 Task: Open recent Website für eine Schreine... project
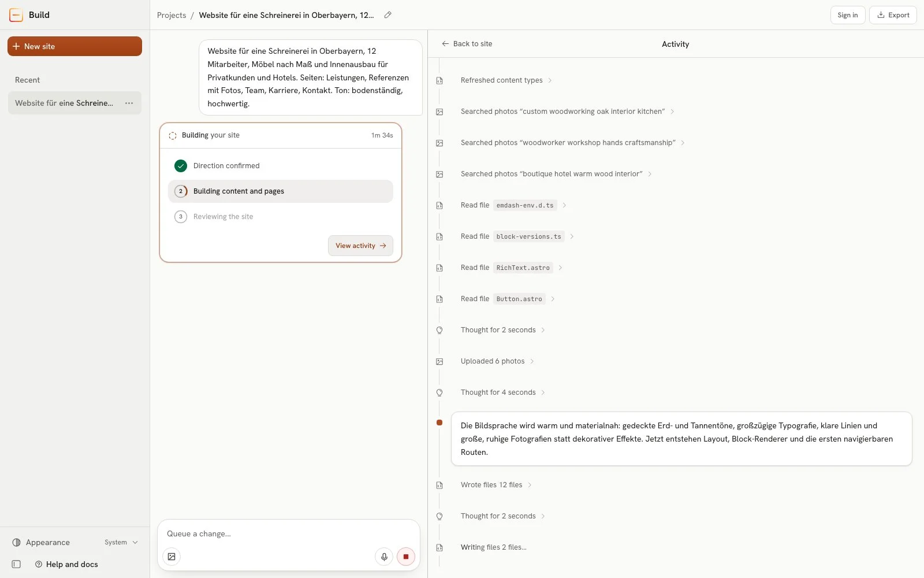point(65,103)
